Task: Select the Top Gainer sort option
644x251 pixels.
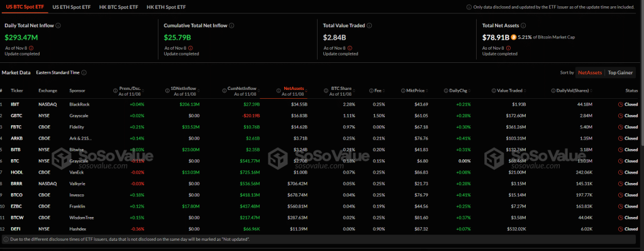Action: pos(620,72)
